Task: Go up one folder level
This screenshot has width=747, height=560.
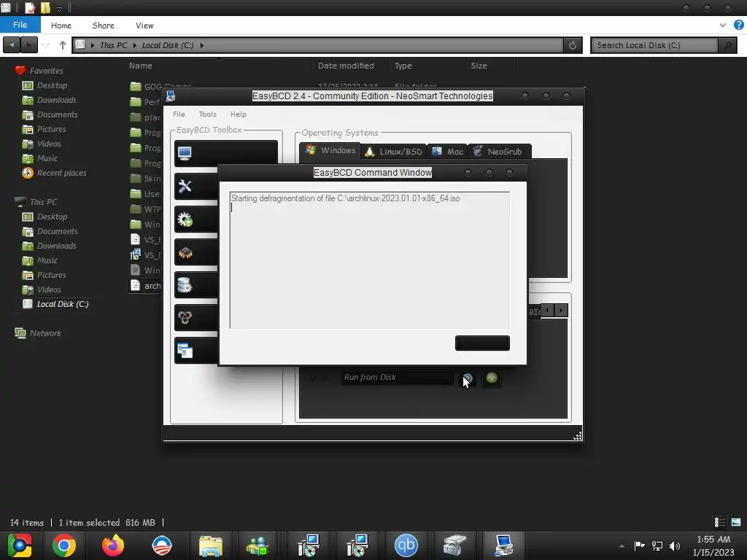Action: (x=63, y=45)
